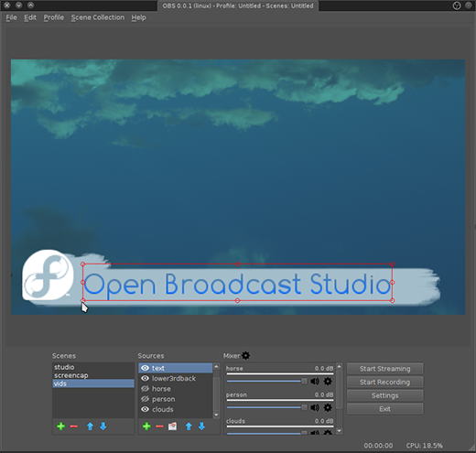The height and width of the screenshot is (453, 476).
Task: Click Mixer scroll down arrow
Action: click(339, 431)
